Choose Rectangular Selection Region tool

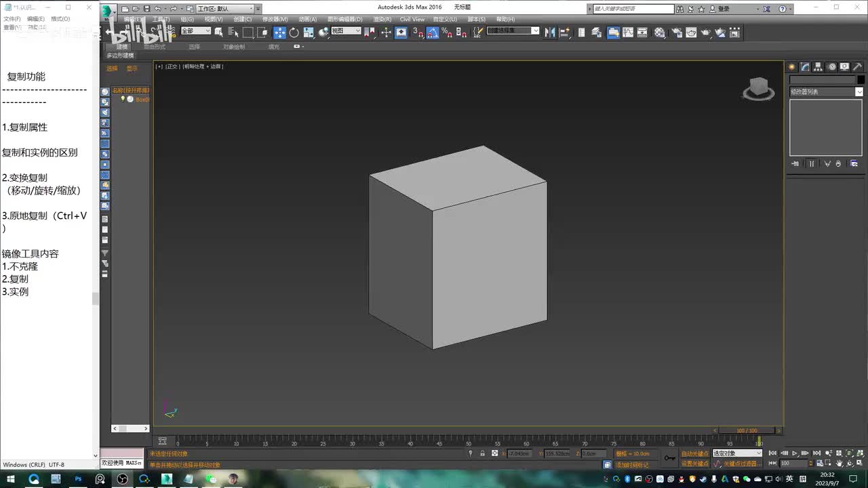pyautogui.click(x=248, y=33)
